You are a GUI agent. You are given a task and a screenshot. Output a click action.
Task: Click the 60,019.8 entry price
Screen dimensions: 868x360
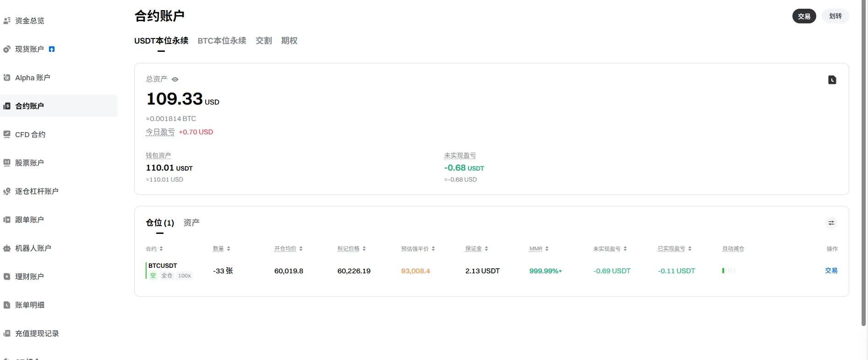pos(289,271)
